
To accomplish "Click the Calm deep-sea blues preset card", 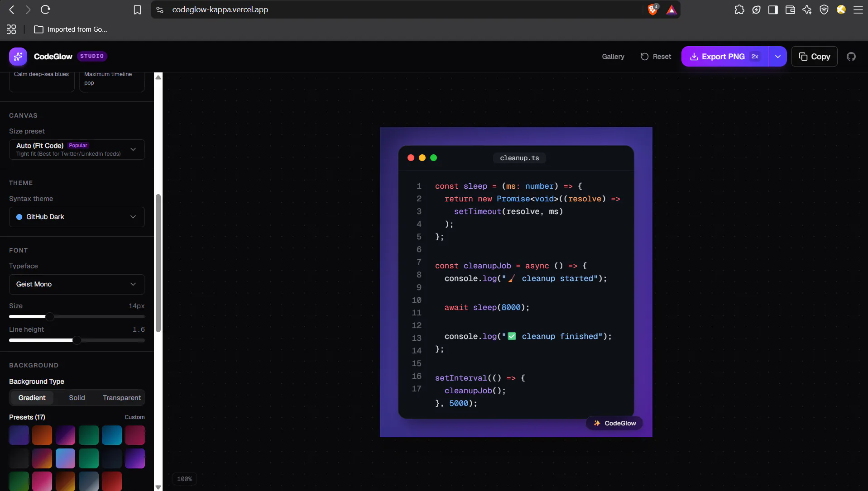I will [42, 82].
